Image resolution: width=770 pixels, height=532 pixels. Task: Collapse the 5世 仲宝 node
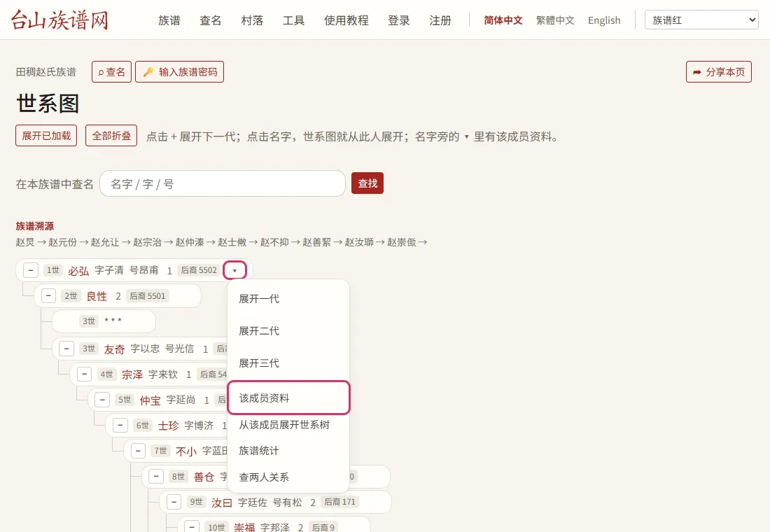102,400
